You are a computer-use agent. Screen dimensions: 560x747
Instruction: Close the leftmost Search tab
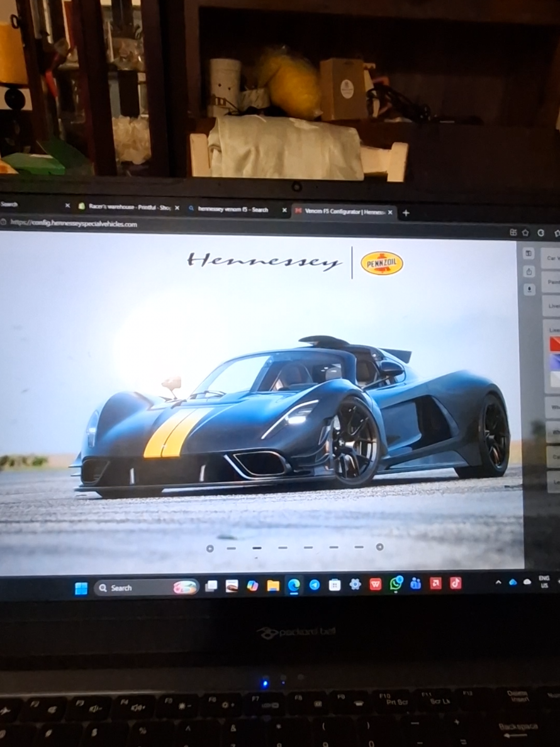(67, 205)
